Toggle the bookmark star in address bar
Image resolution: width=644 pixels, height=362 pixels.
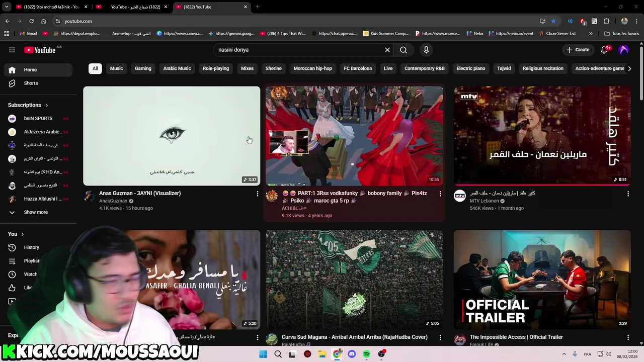click(553, 21)
